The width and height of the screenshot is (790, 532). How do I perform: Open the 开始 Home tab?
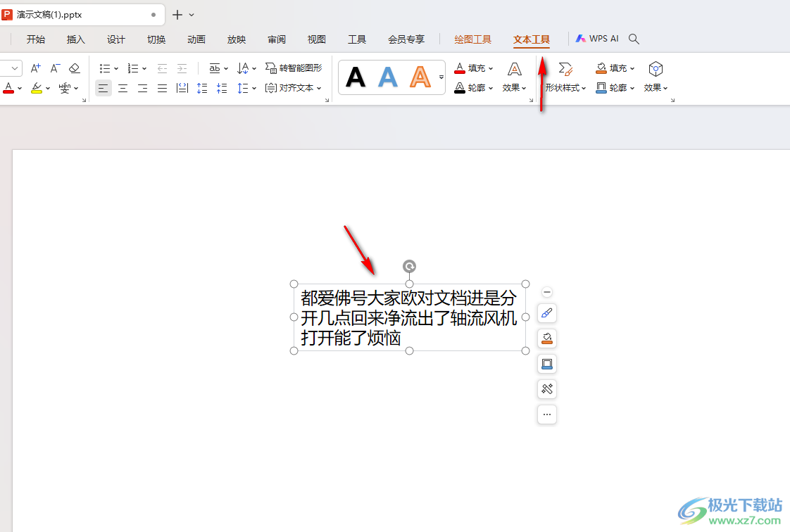[x=36, y=39]
